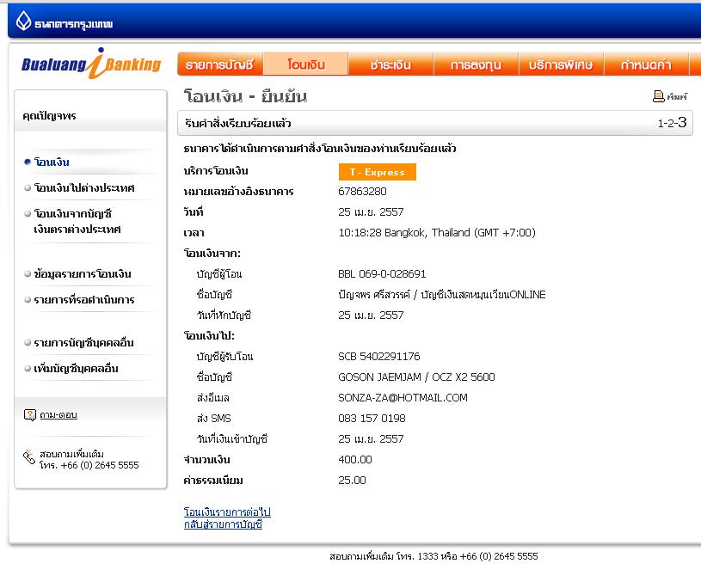Open โอนเงินจากบัญชีเงินตราต่างประเทศ sidebar item
701x588 pixels.
[x=77, y=222]
